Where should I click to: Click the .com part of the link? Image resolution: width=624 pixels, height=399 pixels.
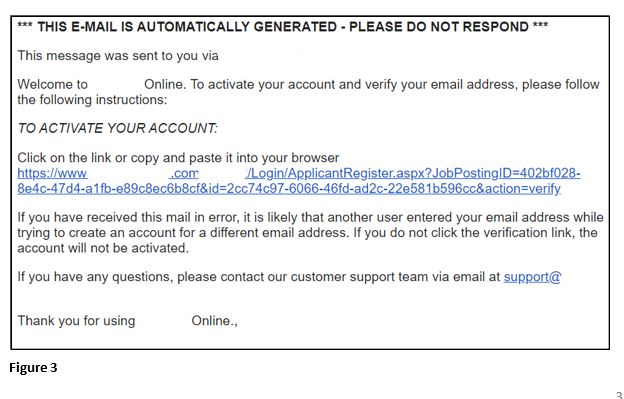click(x=183, y=173)
